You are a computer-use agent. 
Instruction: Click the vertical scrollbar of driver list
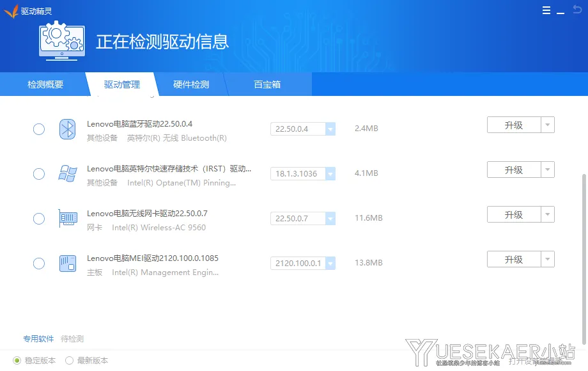584,259
